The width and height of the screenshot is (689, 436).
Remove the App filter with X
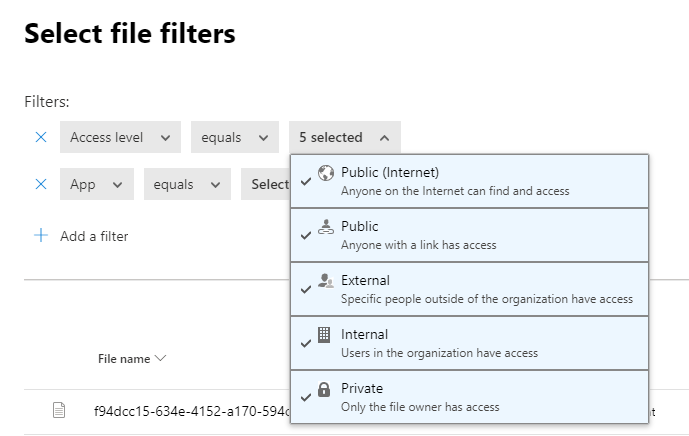click(41, 184)
